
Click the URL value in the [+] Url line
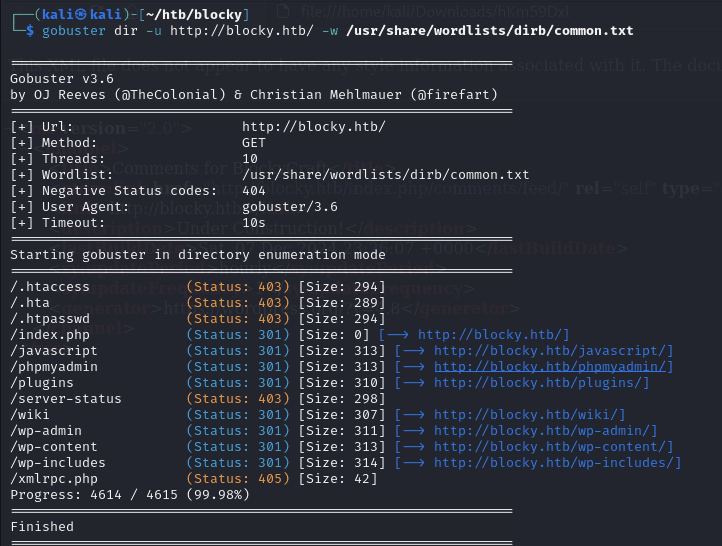click(x=313, y=127)
